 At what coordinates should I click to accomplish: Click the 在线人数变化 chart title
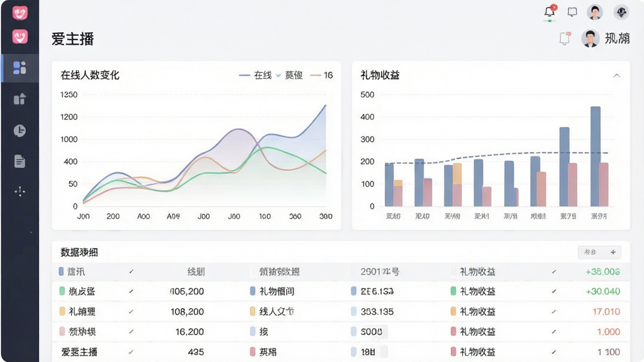pos(90,75)
